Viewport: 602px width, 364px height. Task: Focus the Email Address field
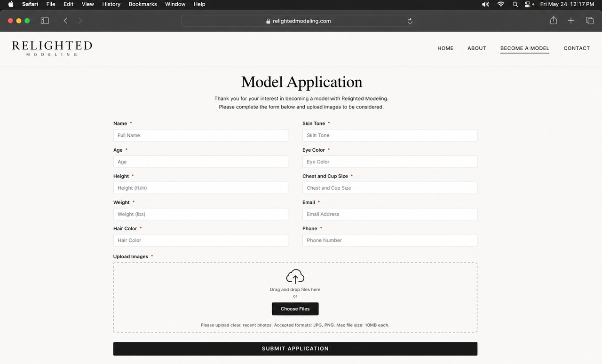tap(390, 214)
